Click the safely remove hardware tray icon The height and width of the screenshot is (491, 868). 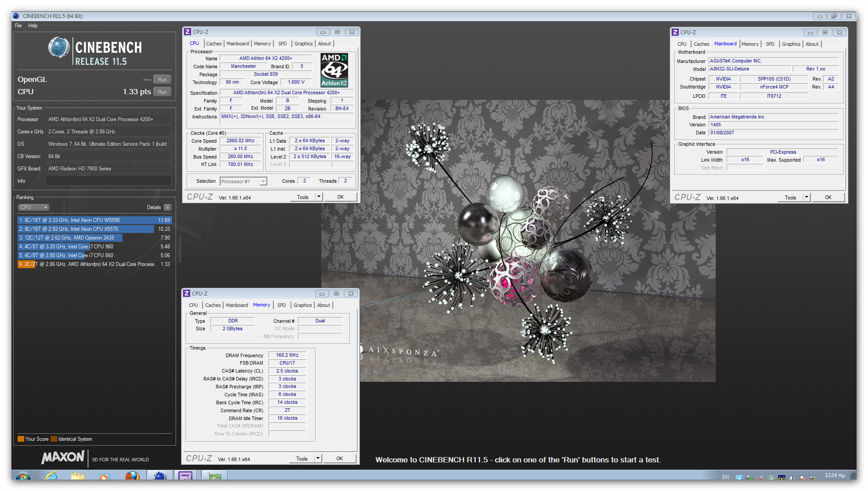[x=750, y=477]
